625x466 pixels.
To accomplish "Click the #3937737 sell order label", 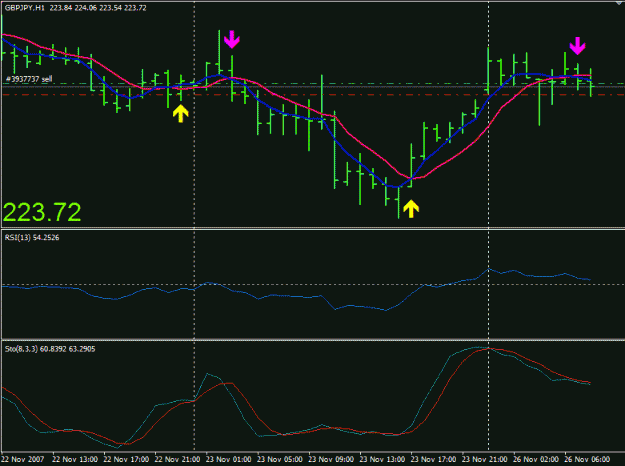I will (29, 79).
